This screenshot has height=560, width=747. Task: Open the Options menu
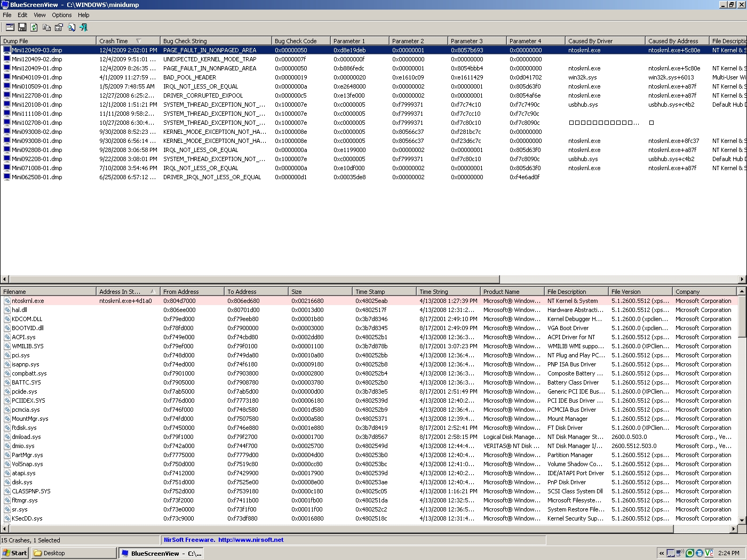(x=62, y=15)
